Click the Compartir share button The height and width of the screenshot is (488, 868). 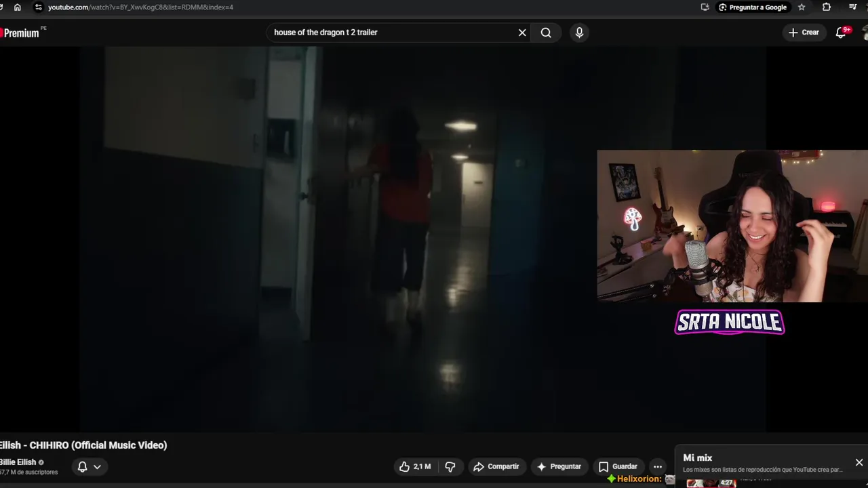[496, 466]
